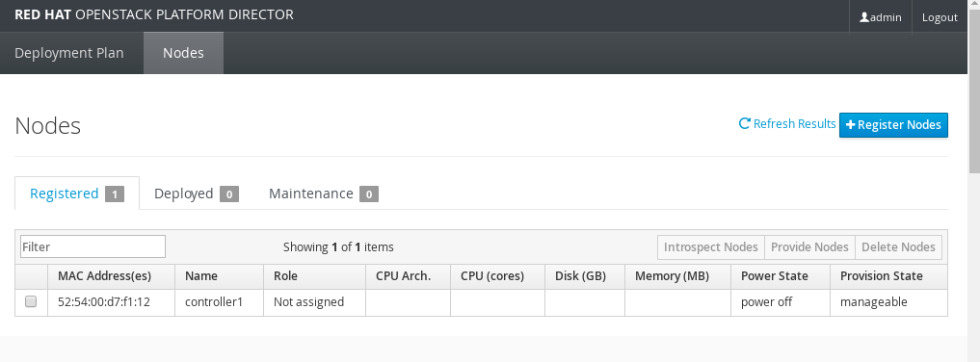Viewport: 980px width, 362px height.
Task: Click the Logout link
Action: tap(940, 17)
